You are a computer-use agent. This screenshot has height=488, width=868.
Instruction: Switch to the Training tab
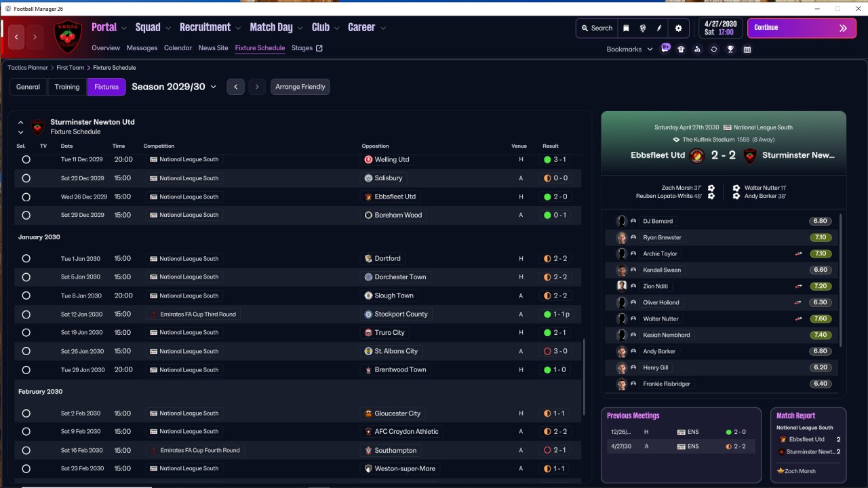click(67, 87)
